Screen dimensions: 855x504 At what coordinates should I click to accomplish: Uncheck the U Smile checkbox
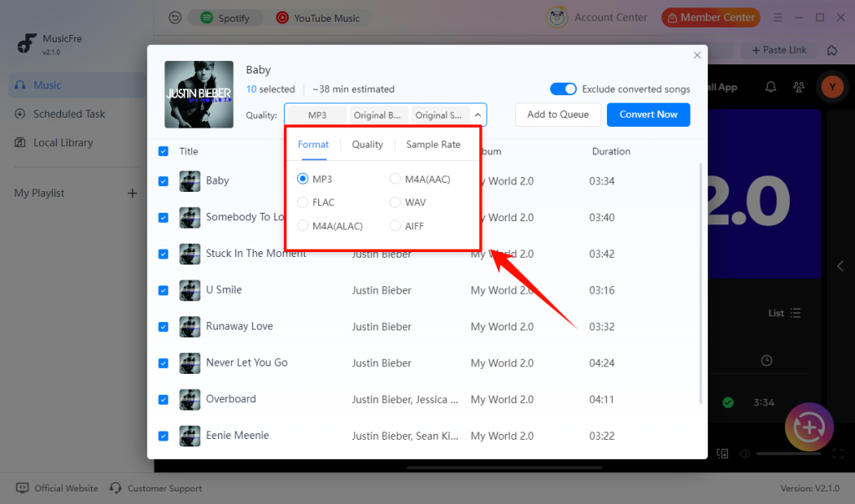[163, 290]
